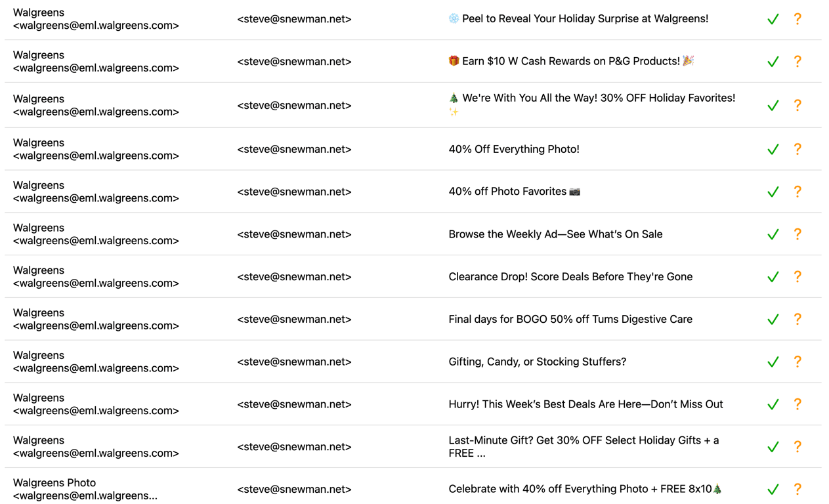
Task: Click checkmark for 'Clearance Drop!' email
Action: (x=773, y=277)
